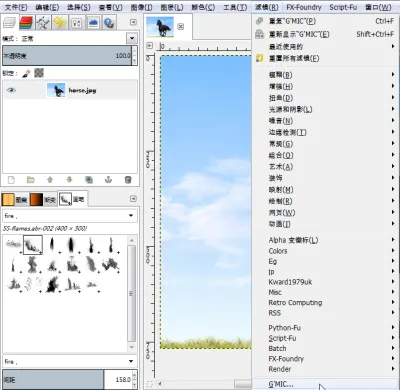Expand the 最近使用的 recently used submenu
The image size is (400, 390).
point(325,47)
